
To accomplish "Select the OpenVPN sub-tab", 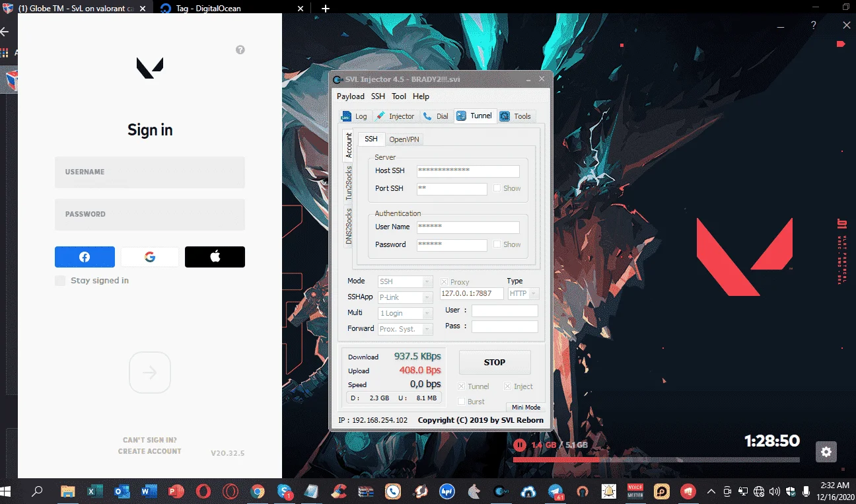I will (x=404, y=139).
